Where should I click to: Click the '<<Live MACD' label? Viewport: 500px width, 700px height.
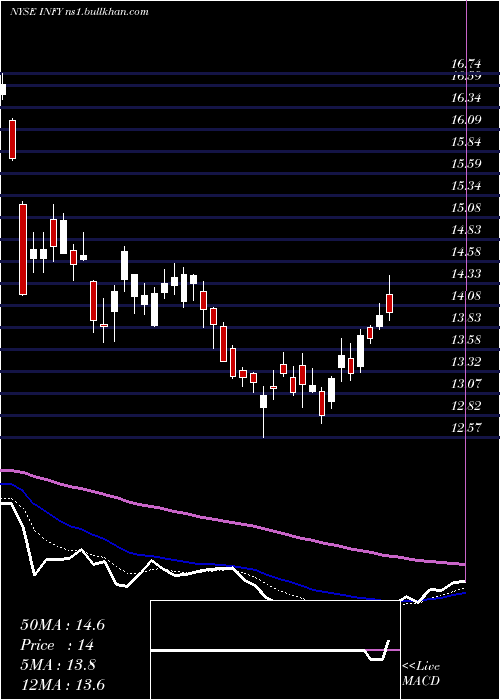pyautogui.click(x=421, y=673)
